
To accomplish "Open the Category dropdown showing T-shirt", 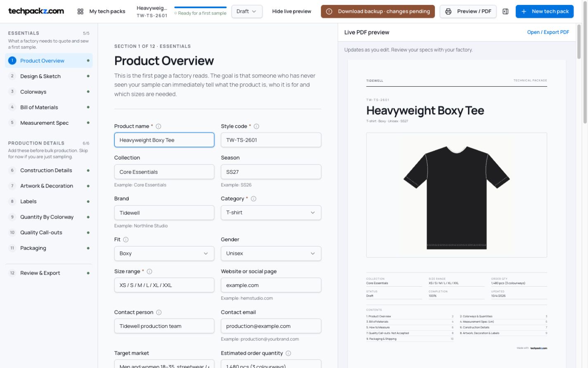I will [271, 213].
